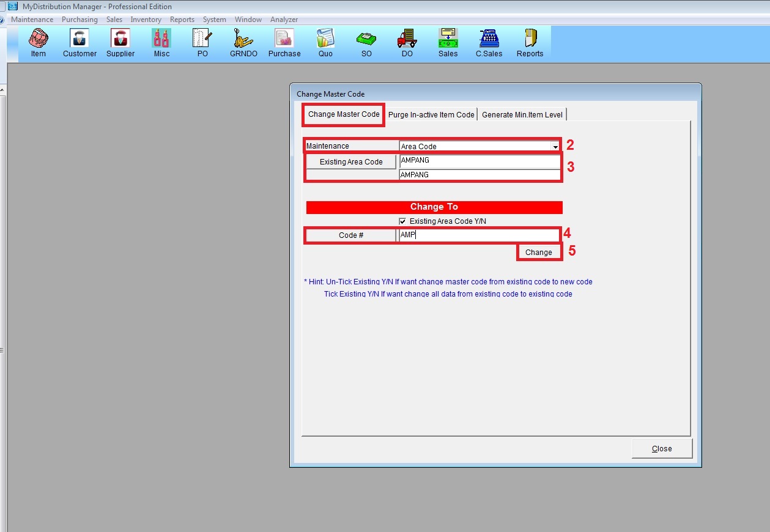Switch to Generate Min.Item Level tab

522,115
